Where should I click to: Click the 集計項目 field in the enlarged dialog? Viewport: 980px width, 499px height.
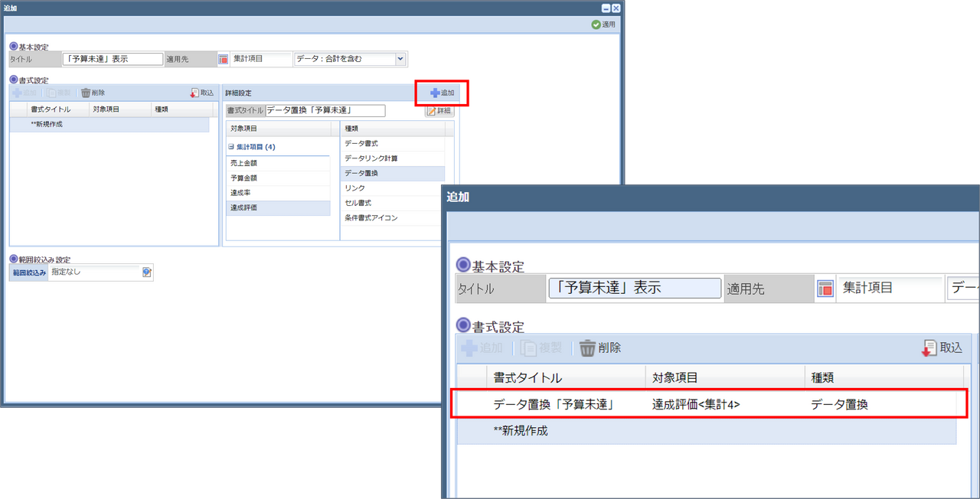point(890,289)
